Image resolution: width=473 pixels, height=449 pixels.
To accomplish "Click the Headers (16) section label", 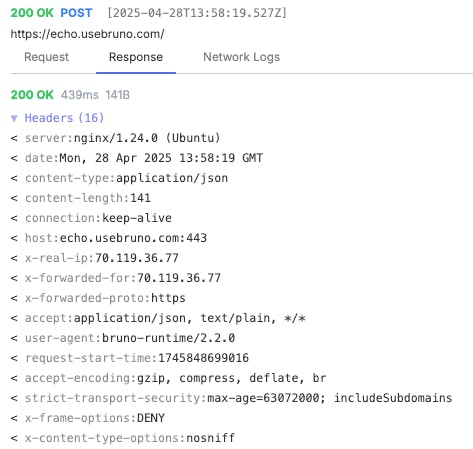I will click(x=64, y=118).
